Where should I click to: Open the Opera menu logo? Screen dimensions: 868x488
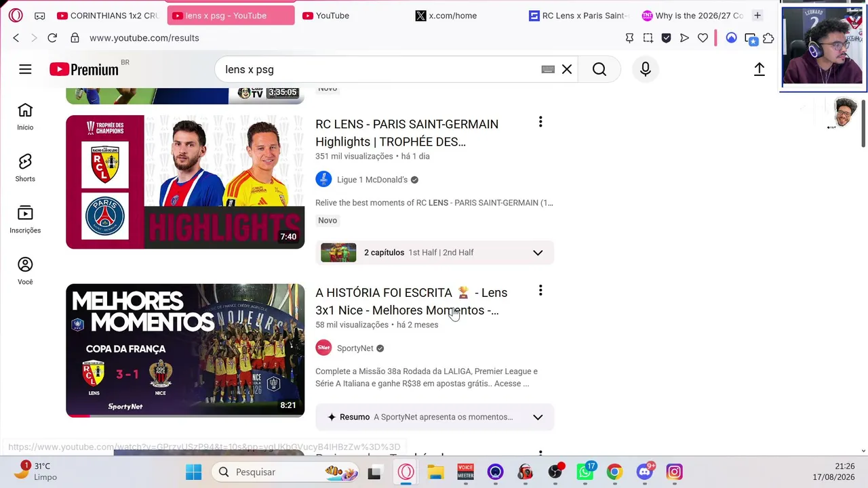[16, 16]
